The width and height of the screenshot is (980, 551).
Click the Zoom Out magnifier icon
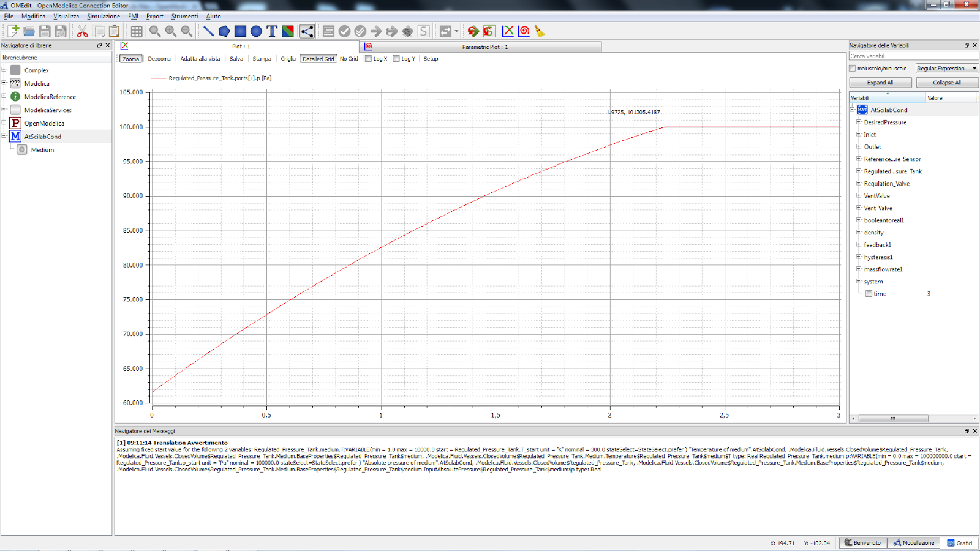point(187,31)
